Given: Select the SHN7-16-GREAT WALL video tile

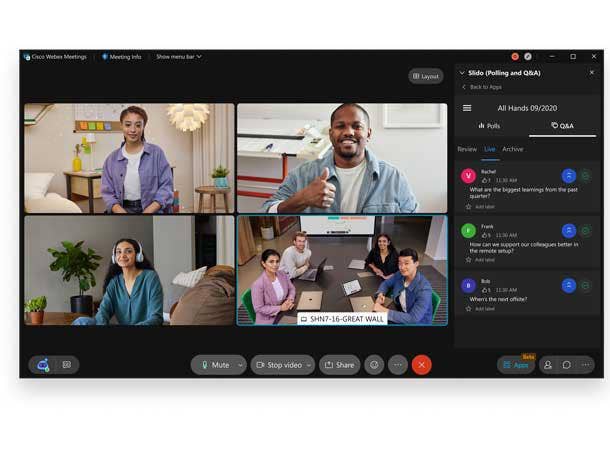Looking at the screenshot, I should 342,270.
